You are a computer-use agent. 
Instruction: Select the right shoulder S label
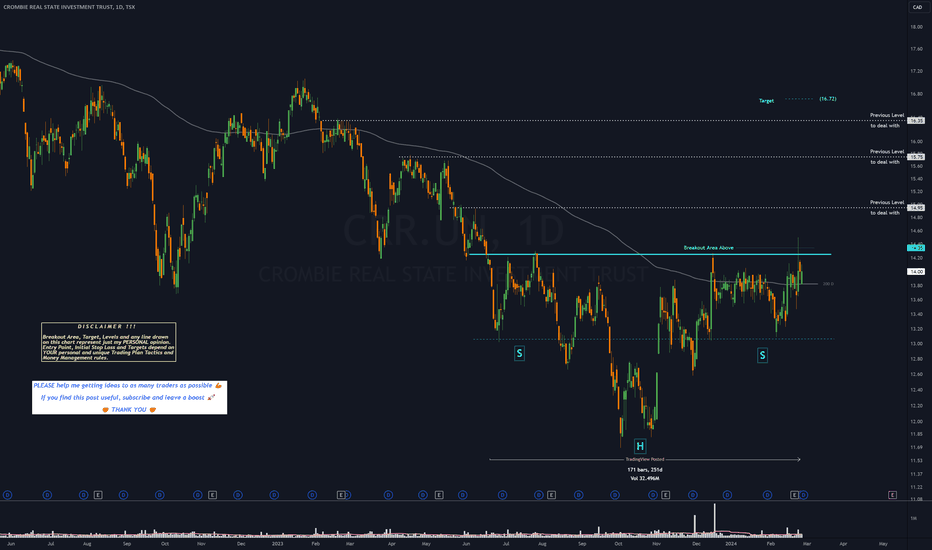(762, 356)
